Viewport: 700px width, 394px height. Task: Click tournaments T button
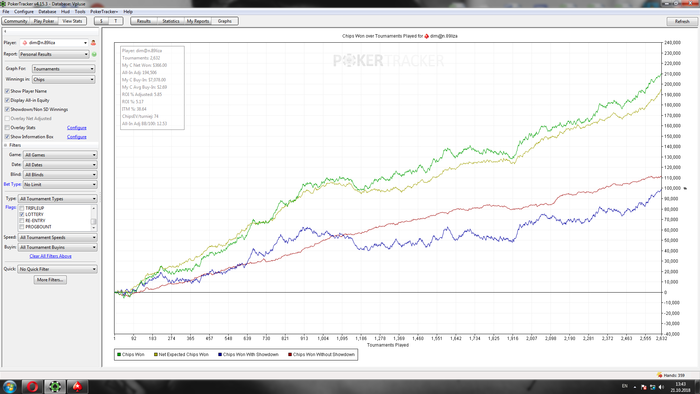click(116, 21)
